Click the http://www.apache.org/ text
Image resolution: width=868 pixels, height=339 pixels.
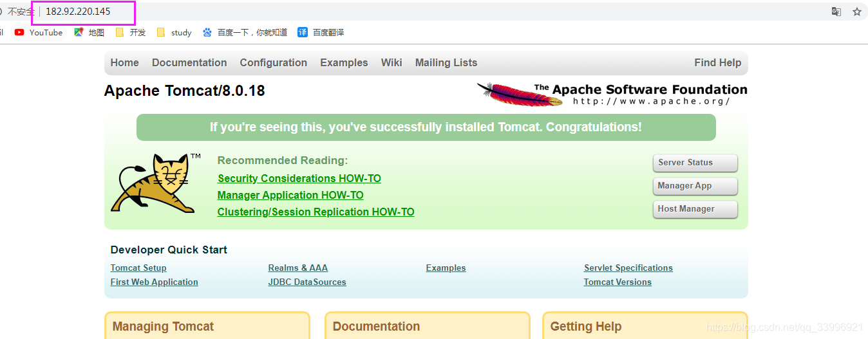pyautogui.click(x=652, y=101)
